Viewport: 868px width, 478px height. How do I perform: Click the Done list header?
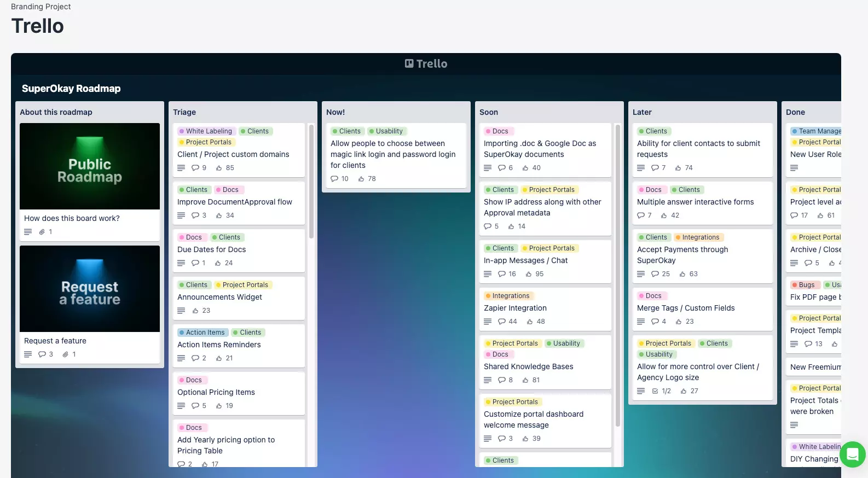tap(795, 112)
